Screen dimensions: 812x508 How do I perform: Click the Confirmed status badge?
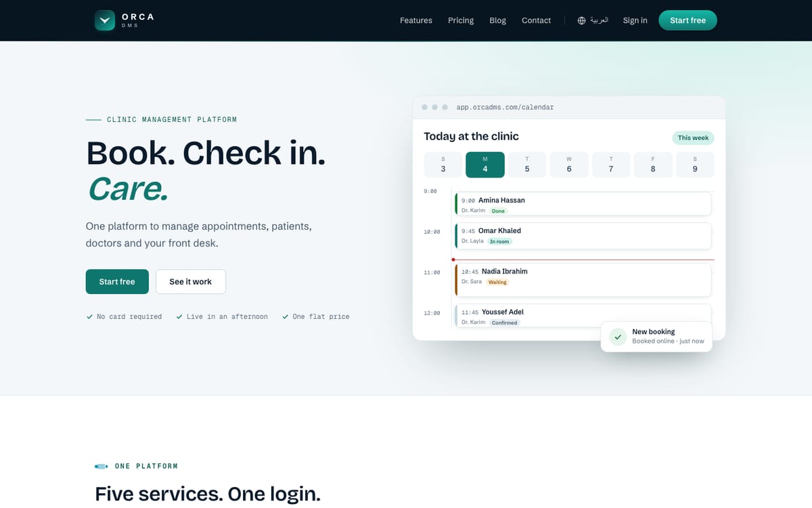[505, 323]
